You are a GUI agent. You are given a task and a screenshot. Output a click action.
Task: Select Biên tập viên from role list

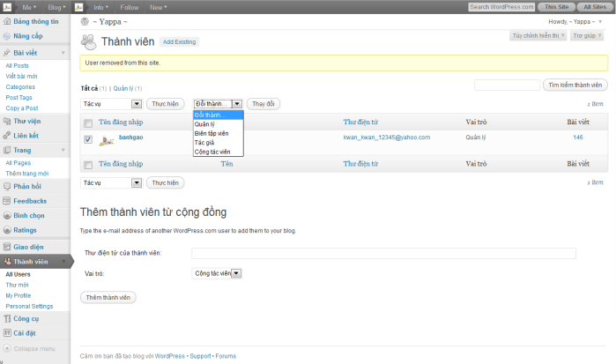coord(212,133)
